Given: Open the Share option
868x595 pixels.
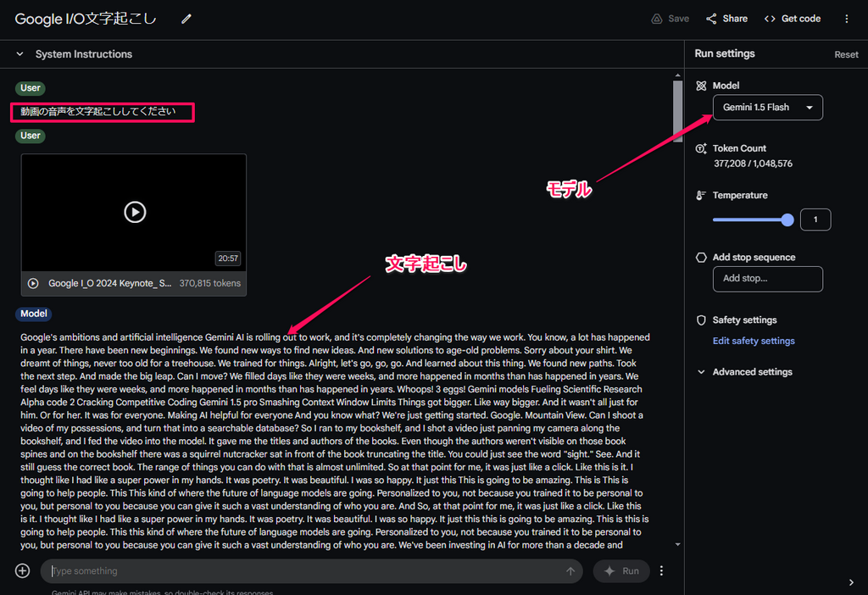Looking at the screenshot, I should [726, 19].
